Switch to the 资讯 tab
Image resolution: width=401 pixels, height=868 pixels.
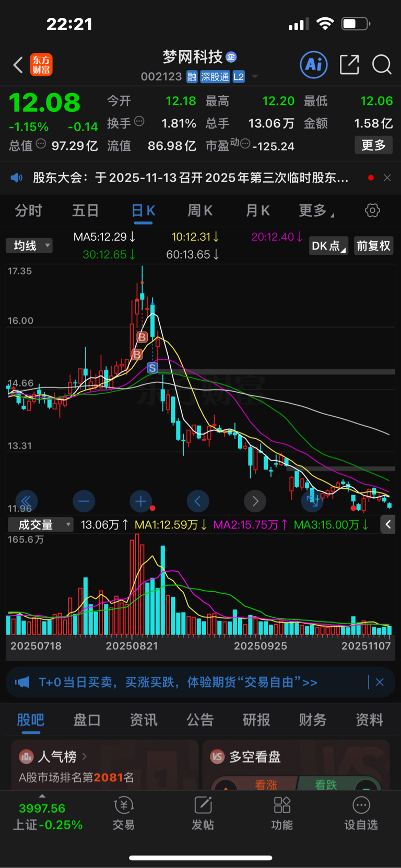click(x=144, y=720)
